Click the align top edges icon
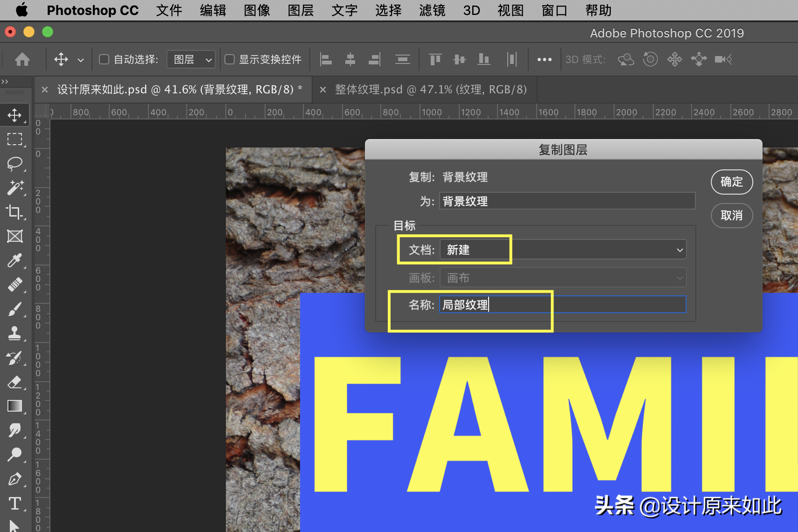This screenshot has height=532, width=798. [435, 59]
